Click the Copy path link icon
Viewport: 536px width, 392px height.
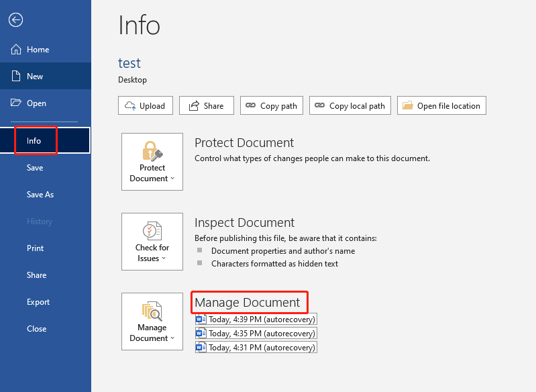(x=251, y=106)
